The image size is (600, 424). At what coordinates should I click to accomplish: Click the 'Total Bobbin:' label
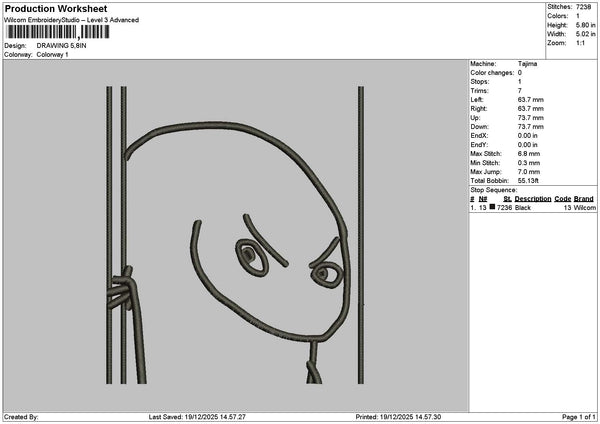click(490, 181)
